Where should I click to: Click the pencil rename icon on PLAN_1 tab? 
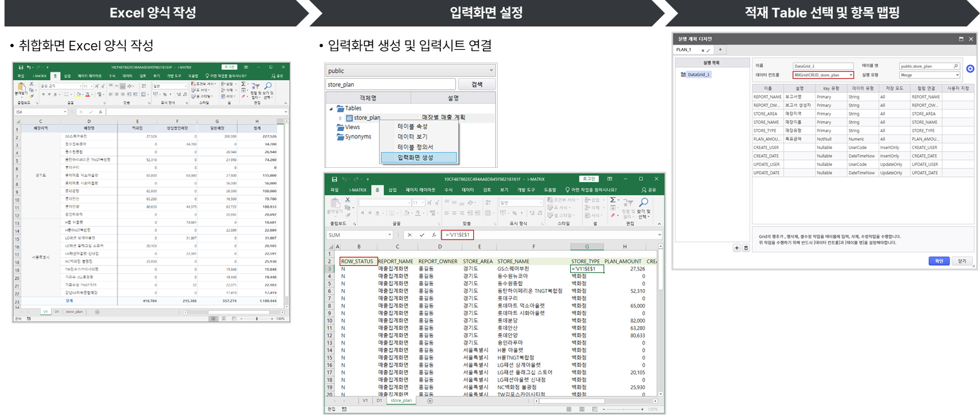708,50
